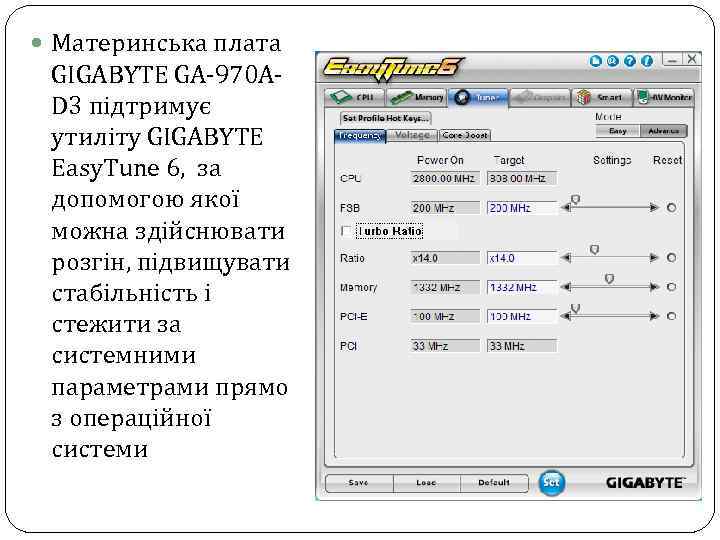The height and width of the screenshot is (540, 720).
Task: Click the Load button
Action: tap(426, 483)
